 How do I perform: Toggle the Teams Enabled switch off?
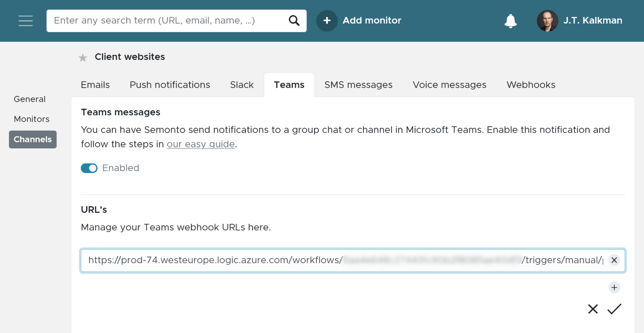(x=89, y=168)
